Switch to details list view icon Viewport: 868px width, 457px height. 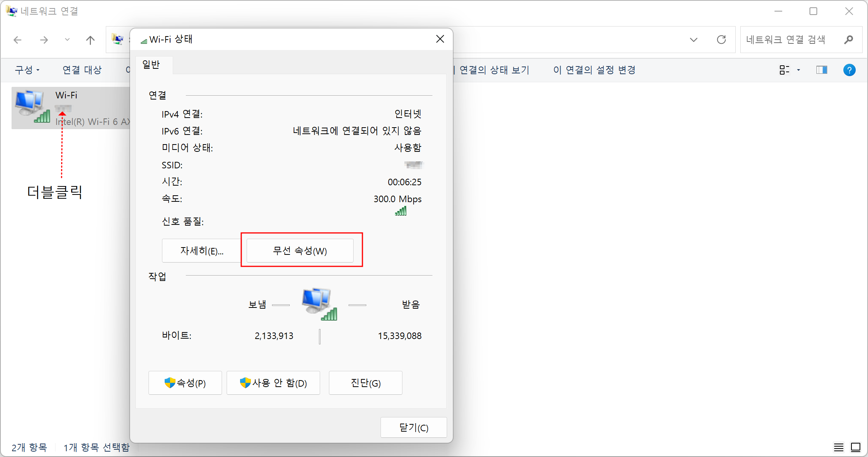click(838, 447)
